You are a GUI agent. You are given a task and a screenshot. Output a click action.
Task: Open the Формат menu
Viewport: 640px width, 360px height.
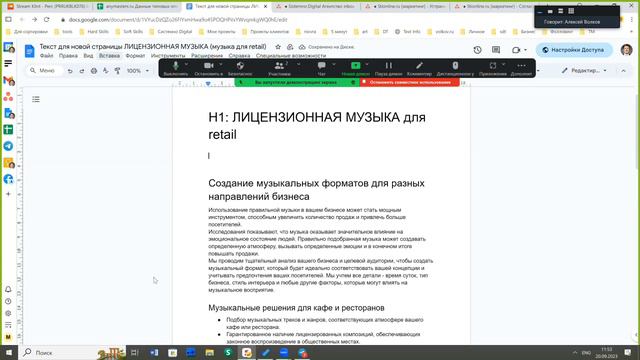pos(135,56)
